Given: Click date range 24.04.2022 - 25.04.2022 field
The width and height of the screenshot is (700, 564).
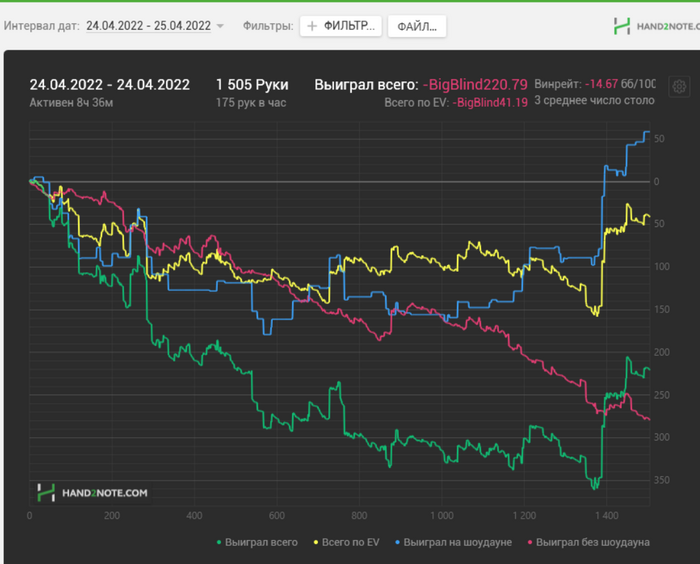Looking at the screenshot, I should click(x=148, y=26).
